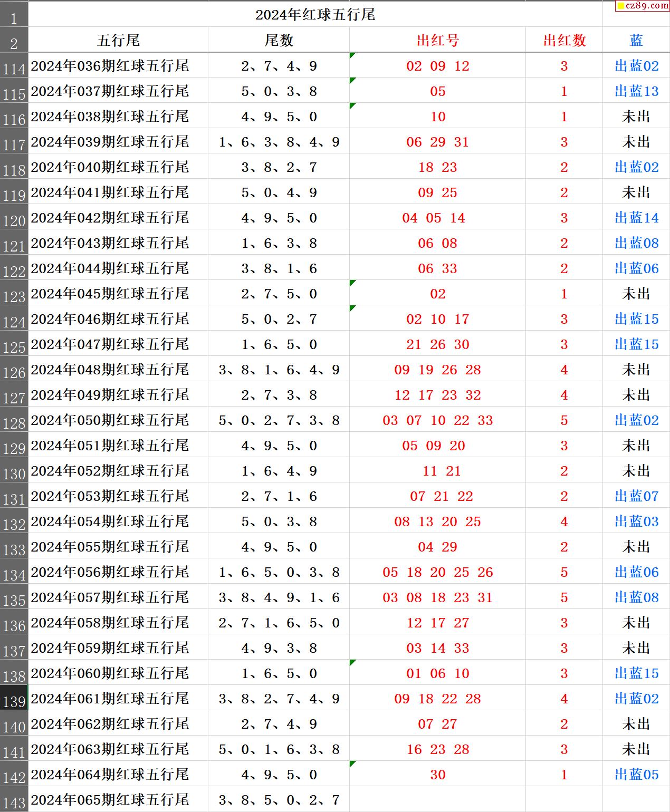Click red numbers 06 33
The height and width of the screenshot is (812, 670).
[437, 268]
